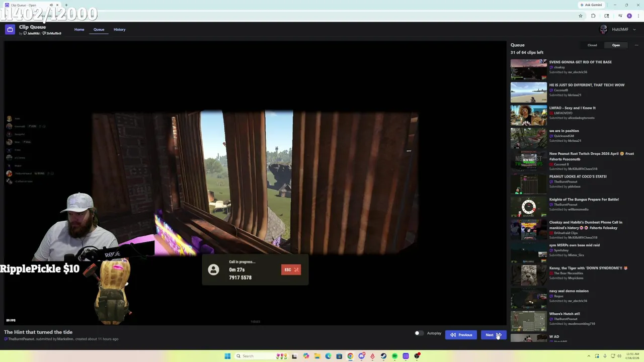Screen dimensions: 644x362
Task: Set the queue to Closed
Action: 592,45
